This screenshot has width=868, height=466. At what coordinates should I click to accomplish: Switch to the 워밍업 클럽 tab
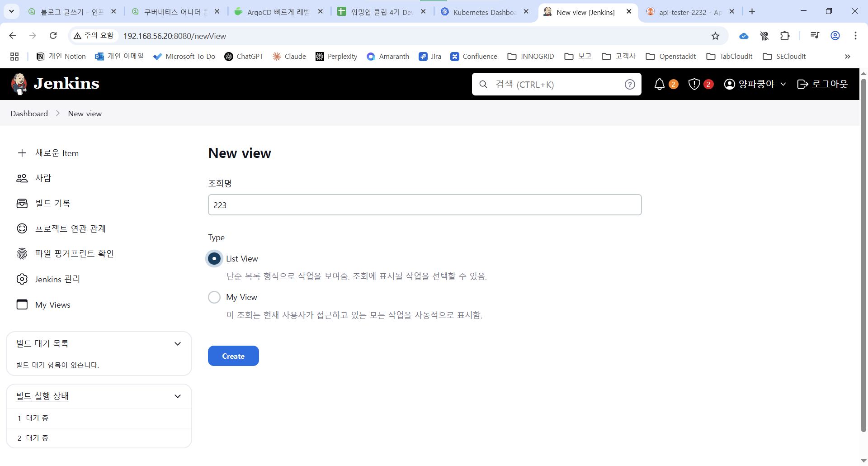coord(382,12)
